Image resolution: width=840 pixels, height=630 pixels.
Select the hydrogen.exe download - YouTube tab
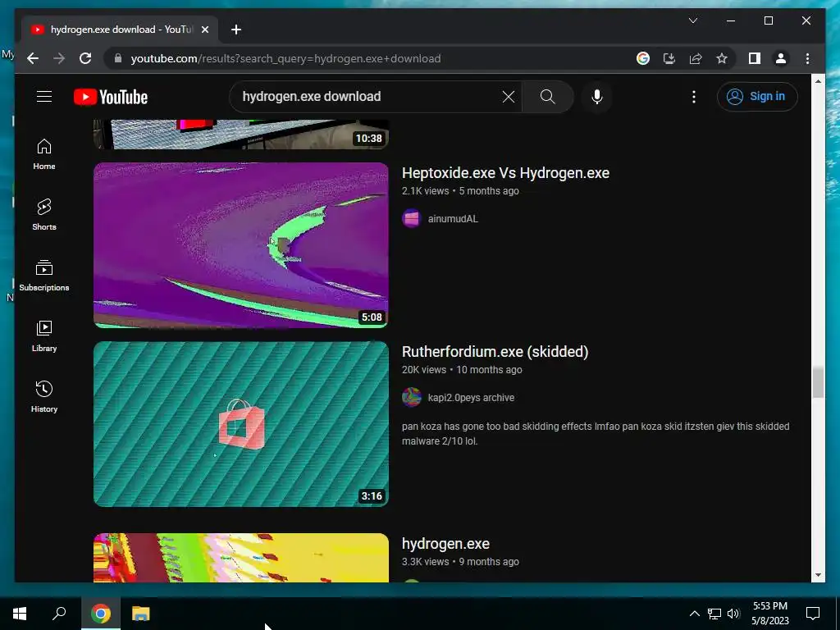(x=120, y=30)
